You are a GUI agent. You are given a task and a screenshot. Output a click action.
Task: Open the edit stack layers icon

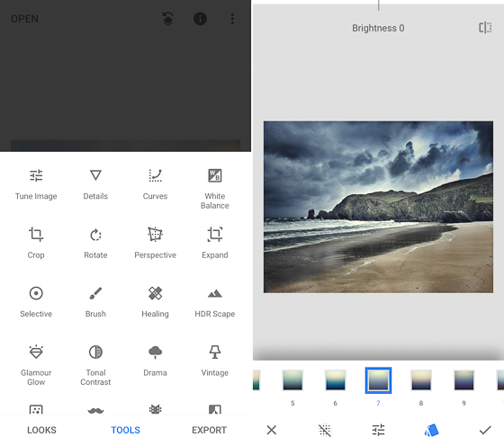[x=167, y=19]
